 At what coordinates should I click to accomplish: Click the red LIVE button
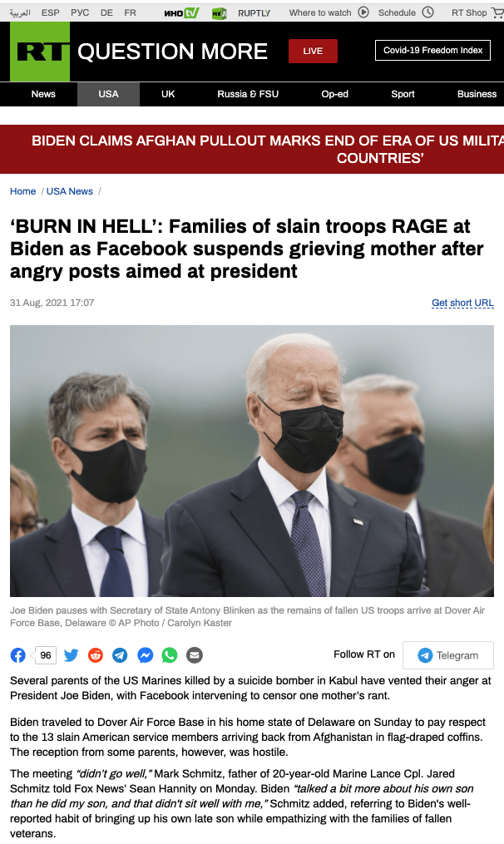(313, 51)
